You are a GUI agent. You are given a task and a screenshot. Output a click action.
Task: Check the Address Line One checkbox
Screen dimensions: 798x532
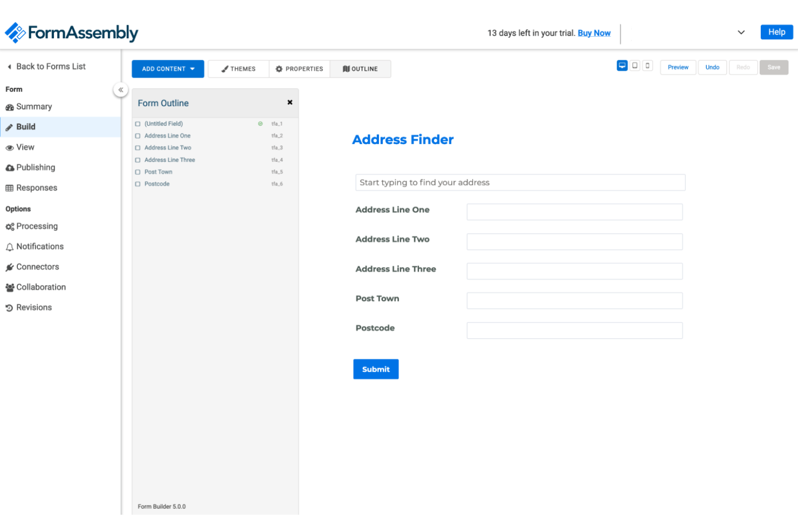[137, 135]
